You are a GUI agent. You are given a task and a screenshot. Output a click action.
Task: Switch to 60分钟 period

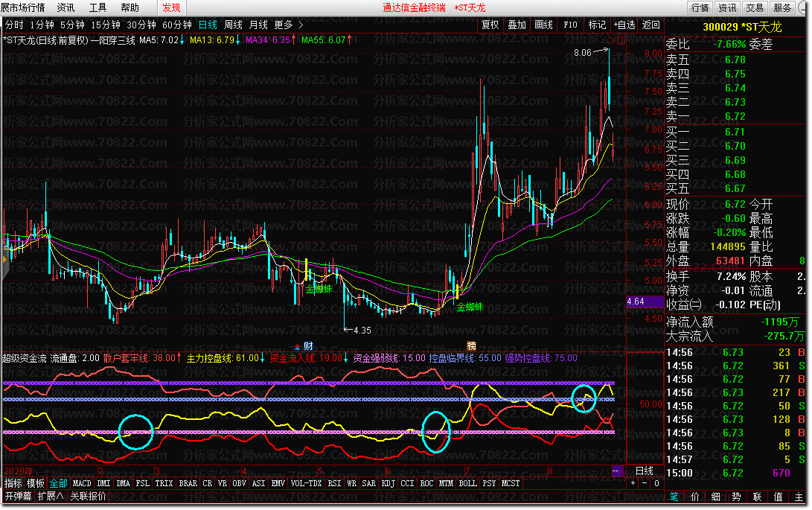[177, 25]
